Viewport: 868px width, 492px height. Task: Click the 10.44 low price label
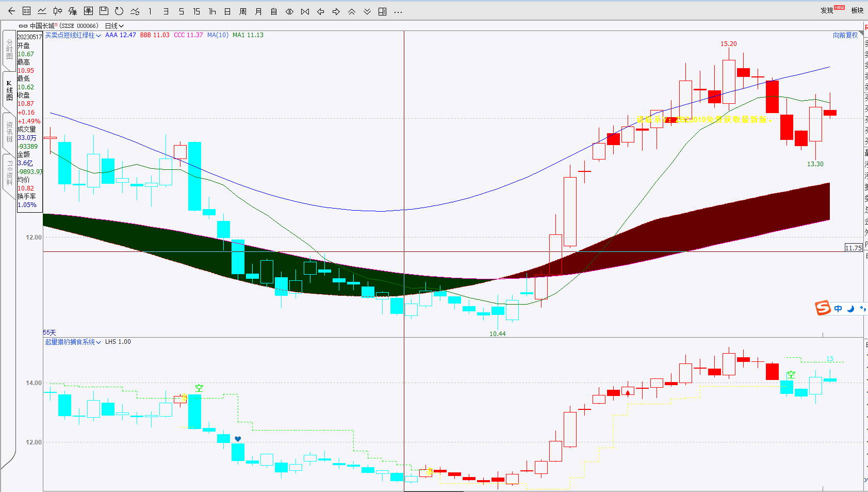(x=498, y=334)
